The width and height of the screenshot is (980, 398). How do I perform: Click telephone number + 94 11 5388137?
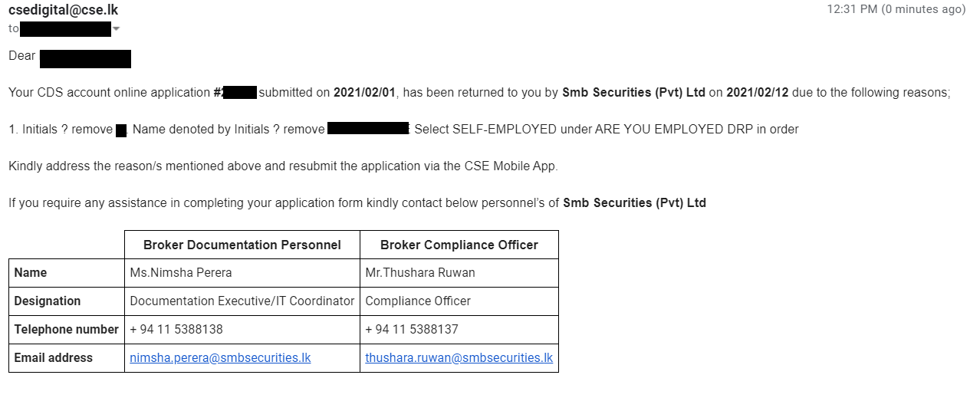tap(412, 330)
